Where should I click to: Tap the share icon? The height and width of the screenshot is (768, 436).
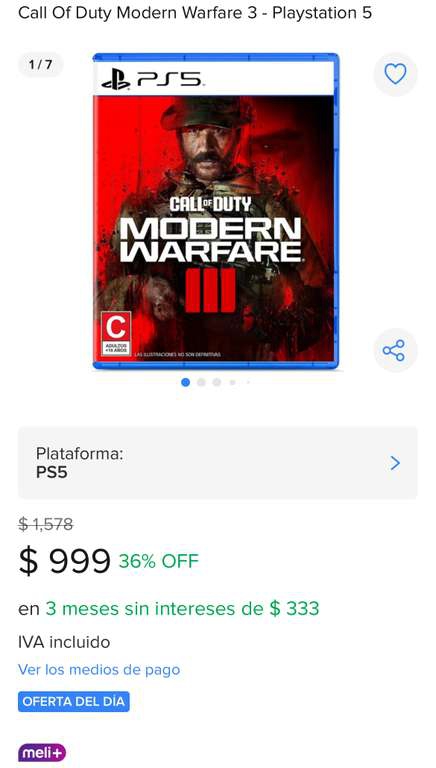(x=394, y=351)
